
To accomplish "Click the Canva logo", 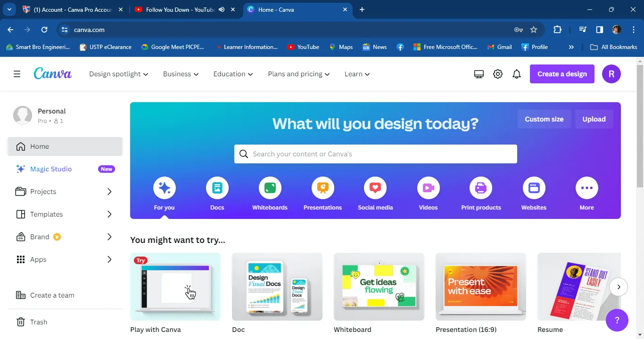I will 53,74.
